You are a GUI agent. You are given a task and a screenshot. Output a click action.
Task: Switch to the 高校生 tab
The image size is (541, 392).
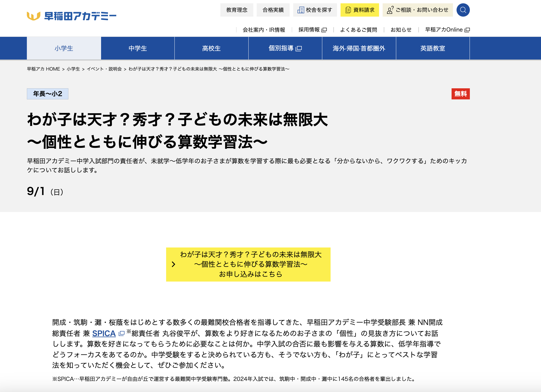[211, 48]
